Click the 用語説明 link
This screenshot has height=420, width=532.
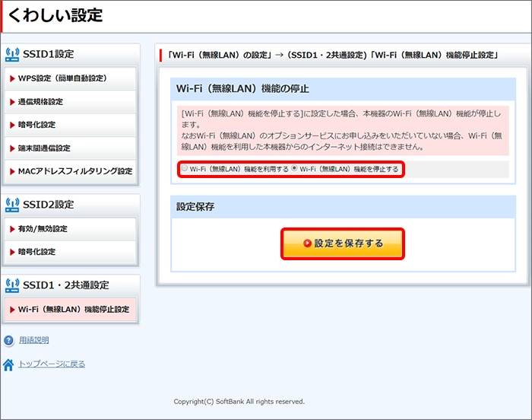point(34,340)
